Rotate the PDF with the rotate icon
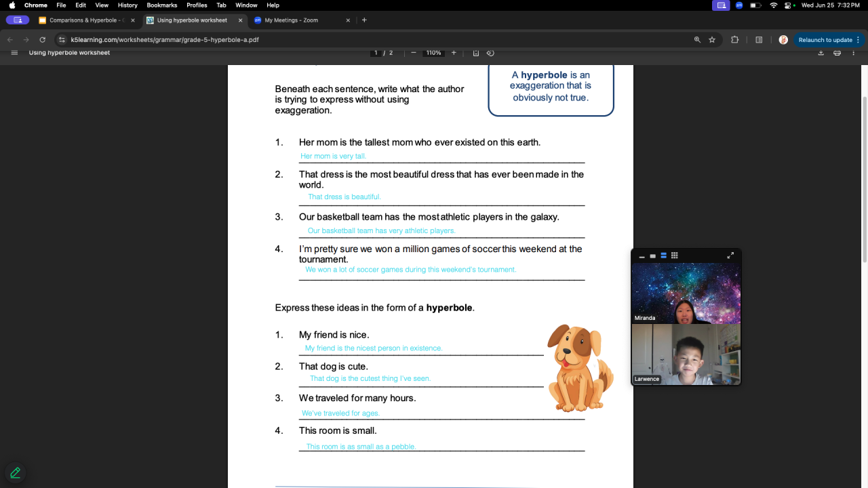Viewport: 868px width, 488px height. coord(490,53)
